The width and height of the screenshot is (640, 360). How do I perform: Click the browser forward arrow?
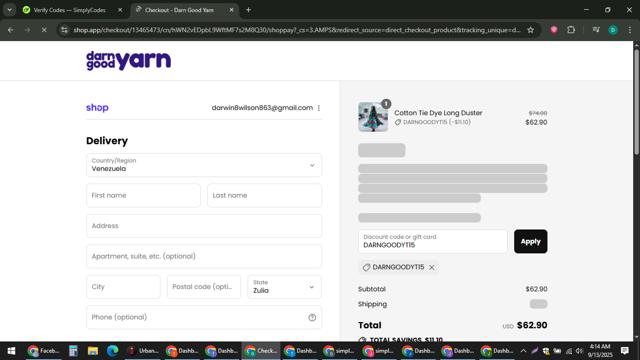pyautogui.click(x=27, y=30)
